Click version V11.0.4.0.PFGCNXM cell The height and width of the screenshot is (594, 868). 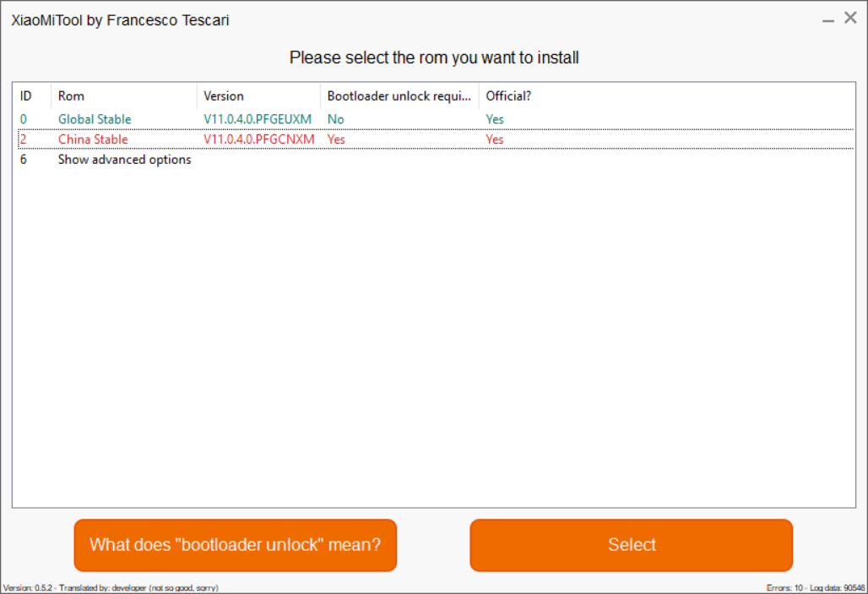[x=258, y=139]
